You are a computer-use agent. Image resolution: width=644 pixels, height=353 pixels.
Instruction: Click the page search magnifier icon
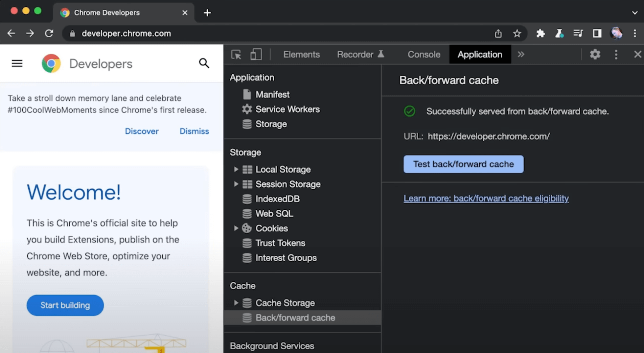point(204,63)
